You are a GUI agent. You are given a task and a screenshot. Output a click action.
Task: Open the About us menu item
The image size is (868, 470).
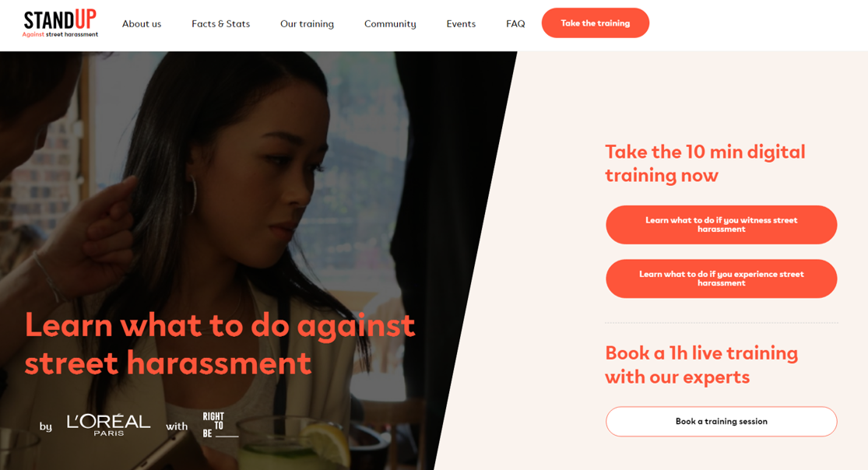click(x=142, y=24)
